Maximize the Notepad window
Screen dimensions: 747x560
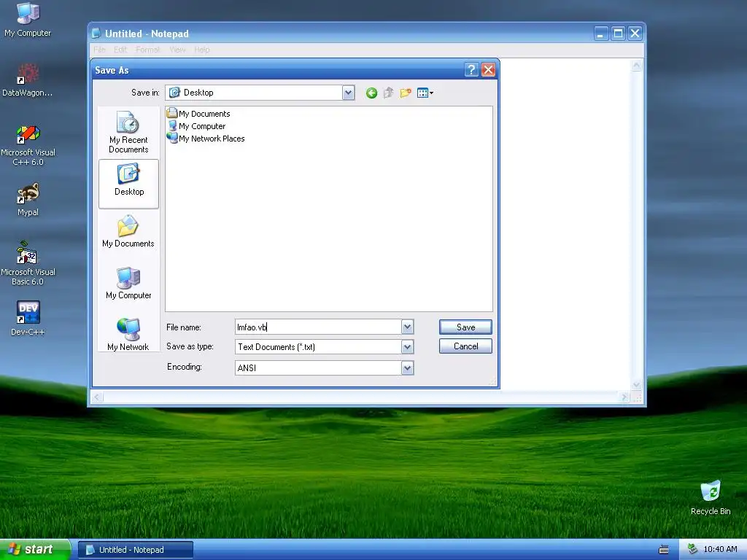618,34
